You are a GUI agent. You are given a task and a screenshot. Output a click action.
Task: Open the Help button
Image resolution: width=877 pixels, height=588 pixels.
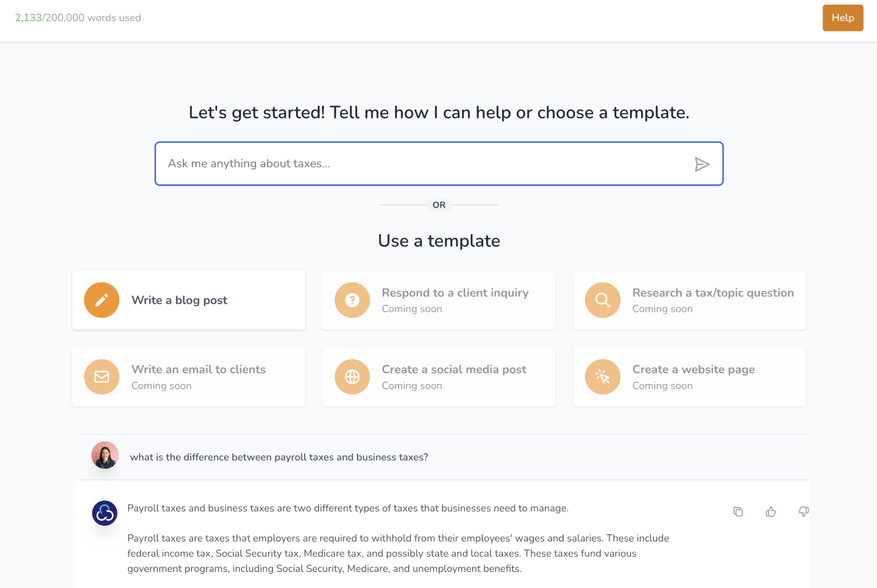pos(842,18)
